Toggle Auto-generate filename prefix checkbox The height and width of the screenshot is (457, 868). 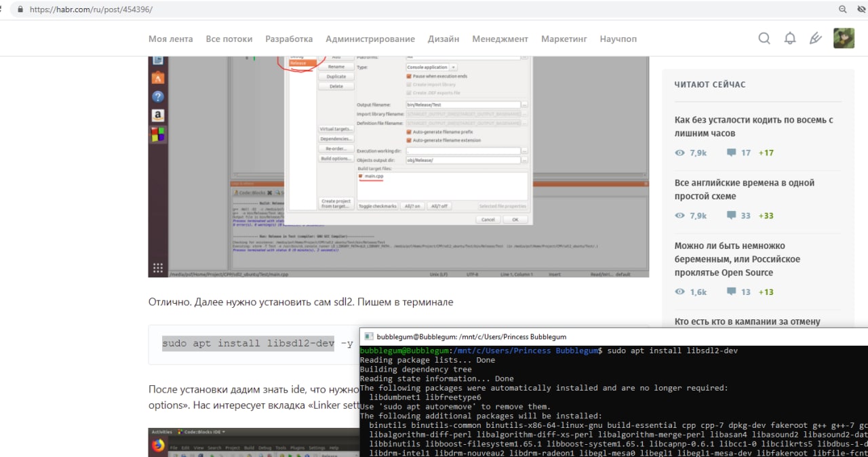click(x=408, y=132)
